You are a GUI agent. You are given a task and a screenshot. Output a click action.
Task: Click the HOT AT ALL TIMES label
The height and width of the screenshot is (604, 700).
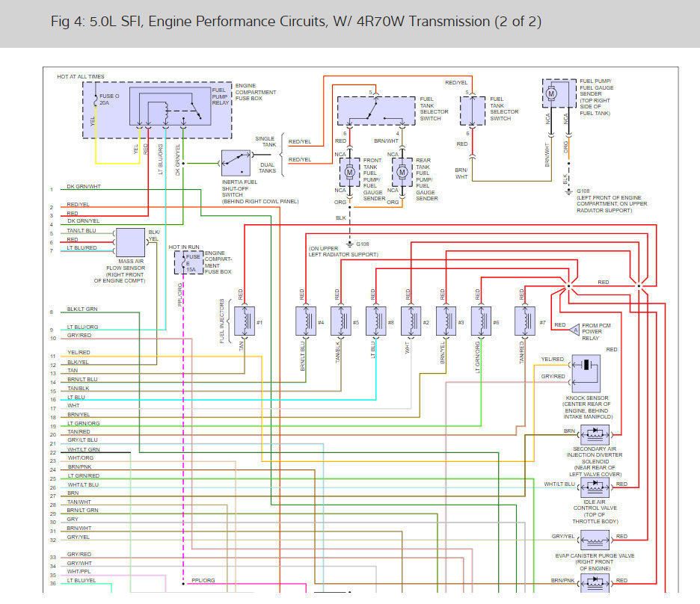[x=81, y=77]
